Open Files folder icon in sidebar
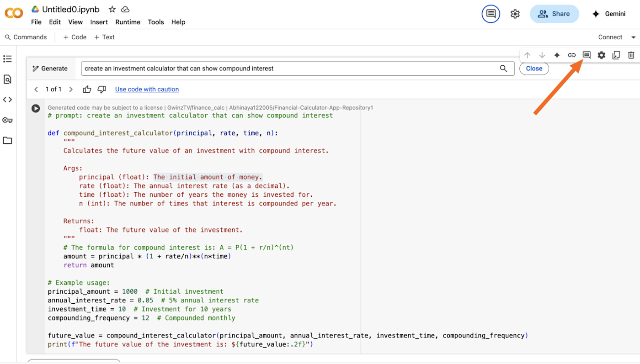The height and width of the screenshot is (364, 640). tap(7, 140)
